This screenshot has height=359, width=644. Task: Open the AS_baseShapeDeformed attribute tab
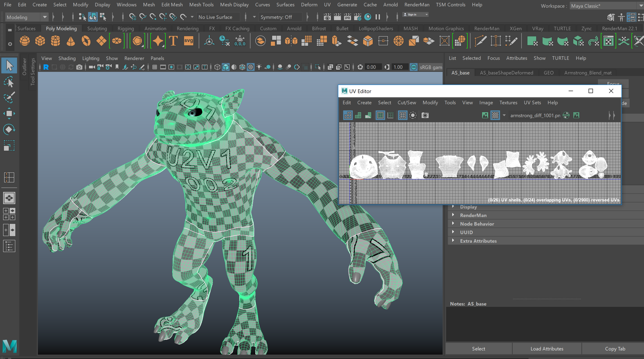click(x=506, y=73)
